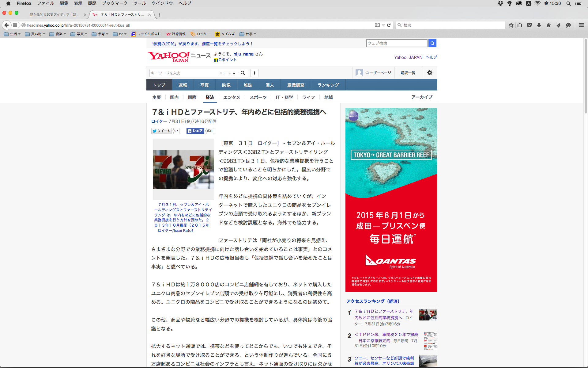Open Yahoo News settings gear icon

click(429, 73)
